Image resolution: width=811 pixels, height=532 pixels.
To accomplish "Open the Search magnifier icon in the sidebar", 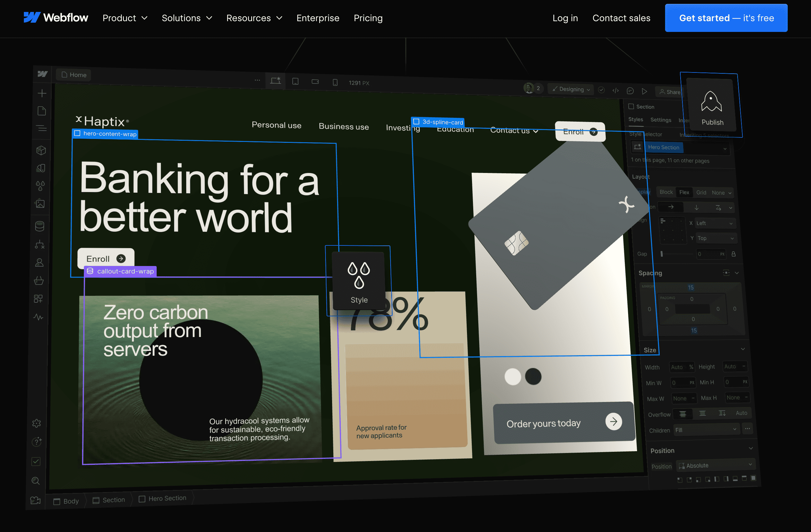I will (x=36, y=481).
